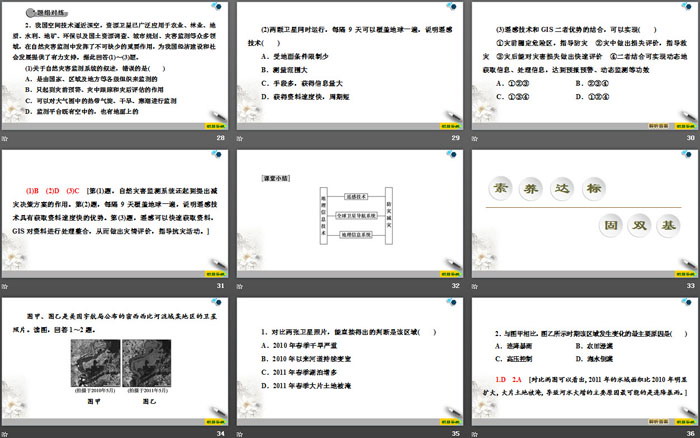Click the animation star icon under slide 34
This screenshot has height=438, width=700.
4,432
